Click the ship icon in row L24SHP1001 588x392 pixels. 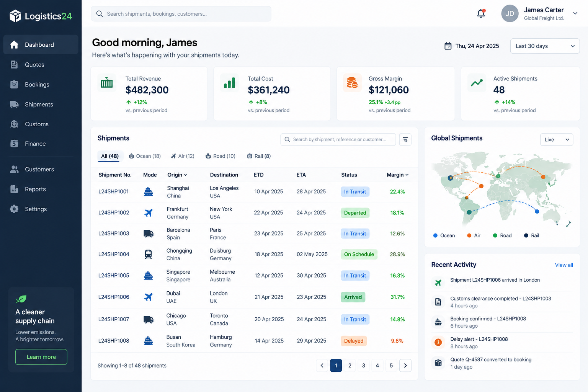149,192
